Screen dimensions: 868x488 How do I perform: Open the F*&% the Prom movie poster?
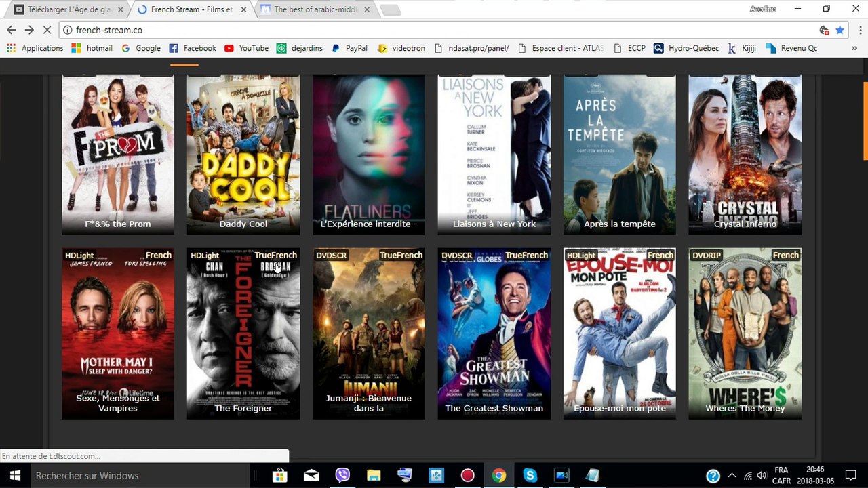pos(118,155)
